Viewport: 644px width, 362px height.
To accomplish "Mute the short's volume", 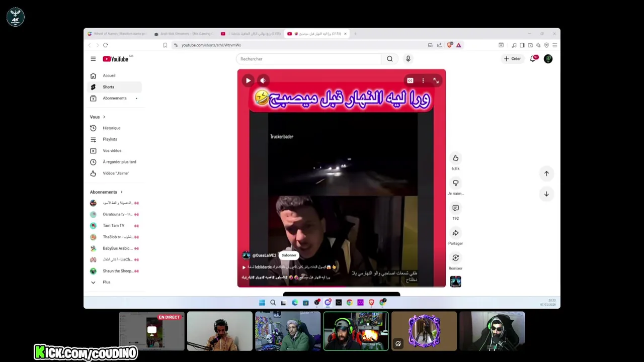I will [263, 80].
